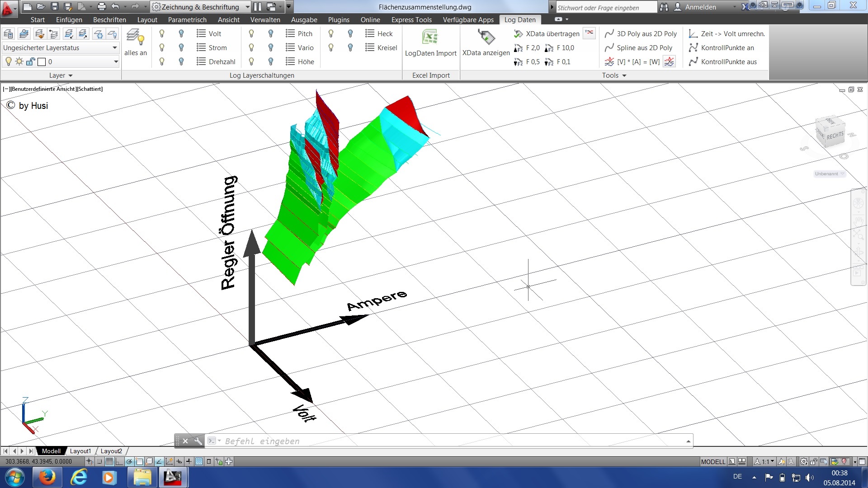868x488 pixels.
Task: Turn on Strom layer yellow bulb
Action: tap(162, 47)
